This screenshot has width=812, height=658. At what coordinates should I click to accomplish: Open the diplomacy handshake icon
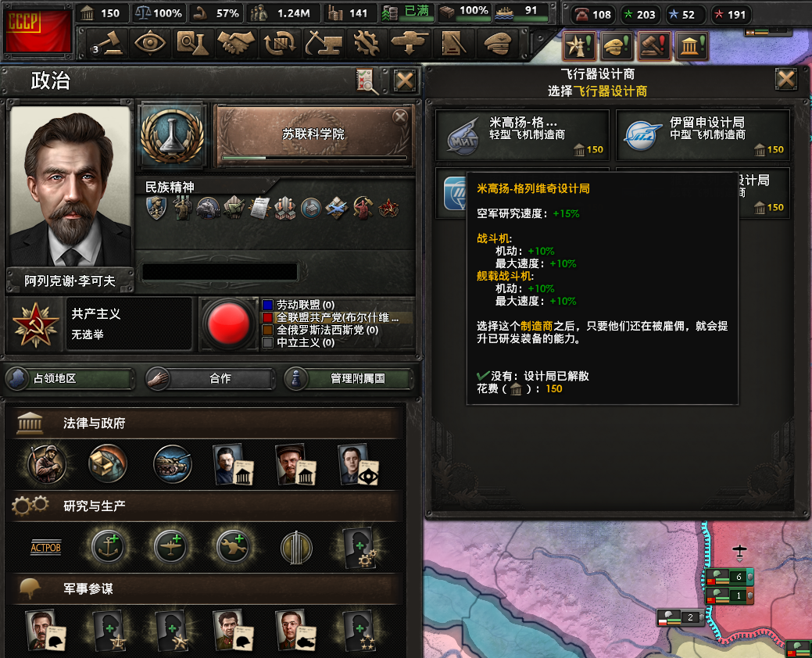[x=235, y=43]
